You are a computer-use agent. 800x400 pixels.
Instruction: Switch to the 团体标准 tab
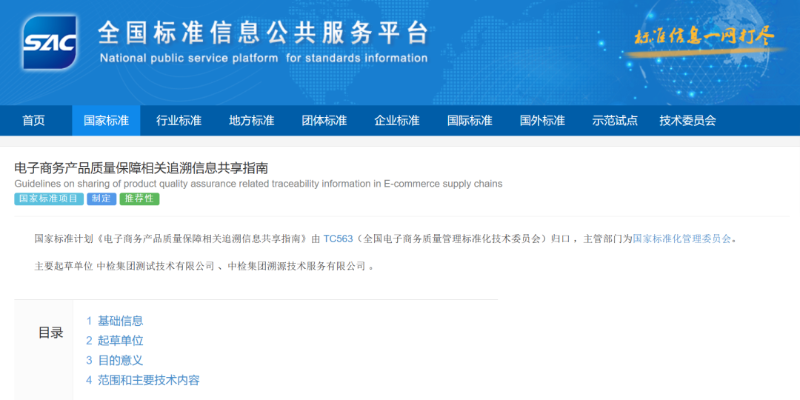tap(324, 121)
